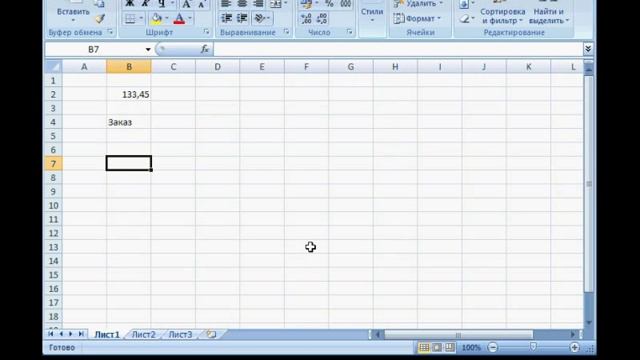The image size is (640, 360).
Task: Click the zoom slider handle
Action: [533, 347]
